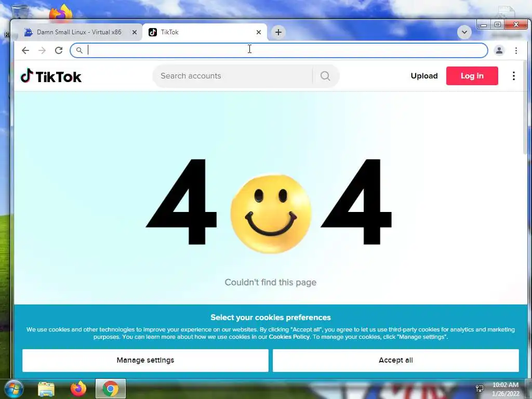The image size is (532, 399).
Task: Click the Chrome profile avatar icon
Action: pyautogui.click(x=499, y=50)
